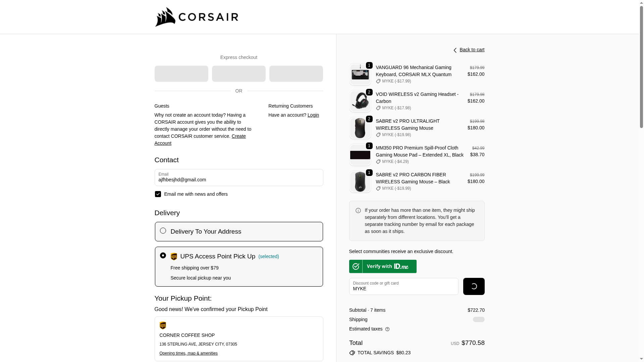Open the Login link for returning customers
This screenshot has width=644, height=362.
pyautogui.click(x=313, y=115)
